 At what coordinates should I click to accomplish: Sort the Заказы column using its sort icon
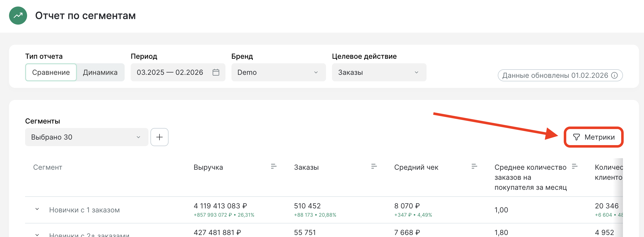point(374,166)
